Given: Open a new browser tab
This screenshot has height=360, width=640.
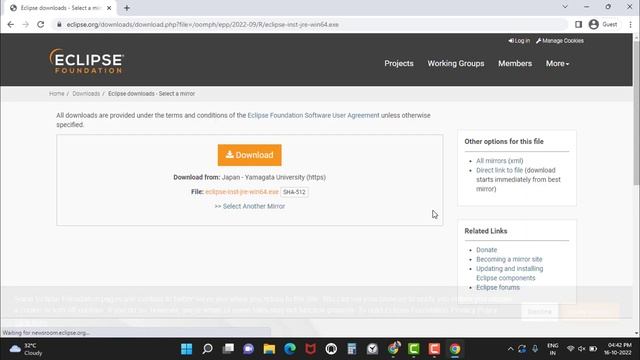Looking at the screenshot, I should (x=127, y=8).
